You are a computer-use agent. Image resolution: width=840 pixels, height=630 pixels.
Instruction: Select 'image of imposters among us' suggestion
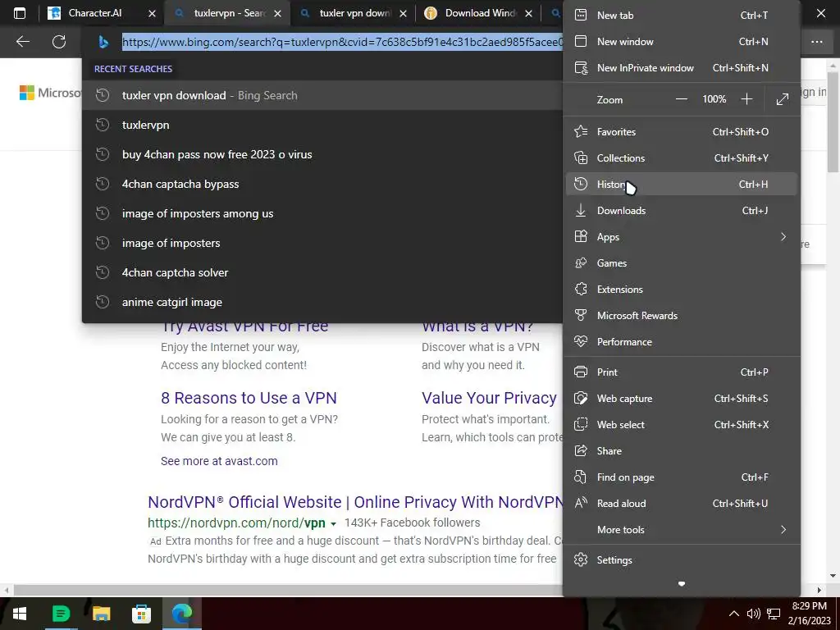click(322, 213)
